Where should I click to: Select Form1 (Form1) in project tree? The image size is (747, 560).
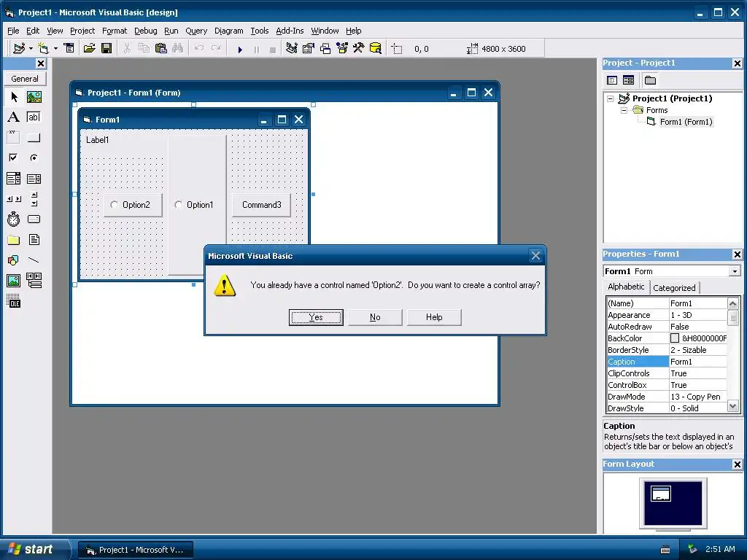686,122
